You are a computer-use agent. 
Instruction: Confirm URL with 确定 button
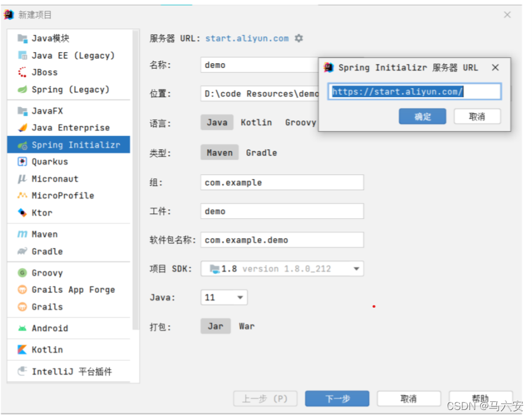pyautogui.click(x=423, y=116)
